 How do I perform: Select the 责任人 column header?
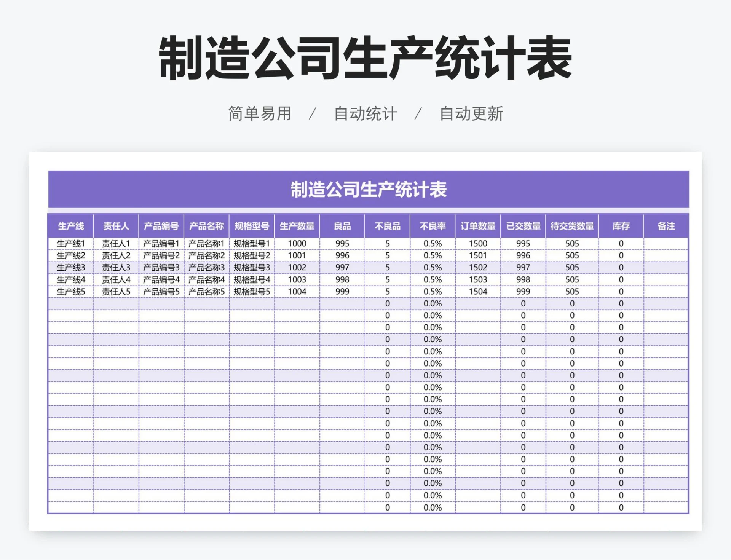click(x=117, y=226)
